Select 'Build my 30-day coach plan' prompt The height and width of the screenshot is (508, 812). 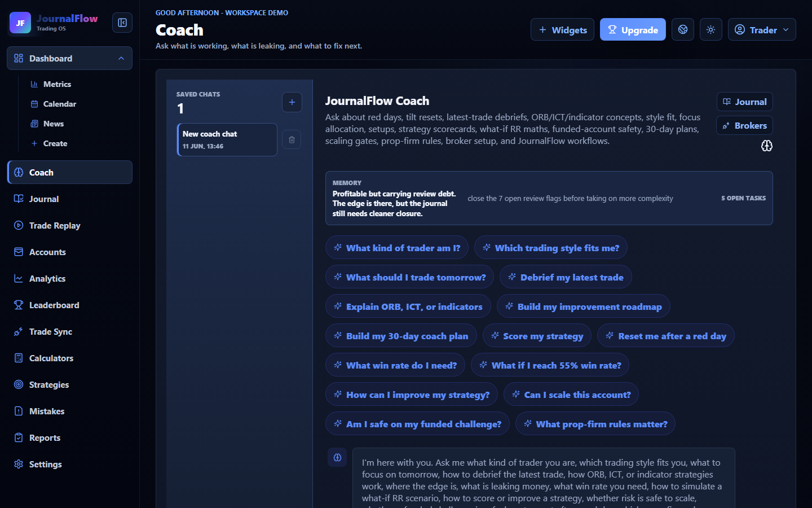click(401, 335)
